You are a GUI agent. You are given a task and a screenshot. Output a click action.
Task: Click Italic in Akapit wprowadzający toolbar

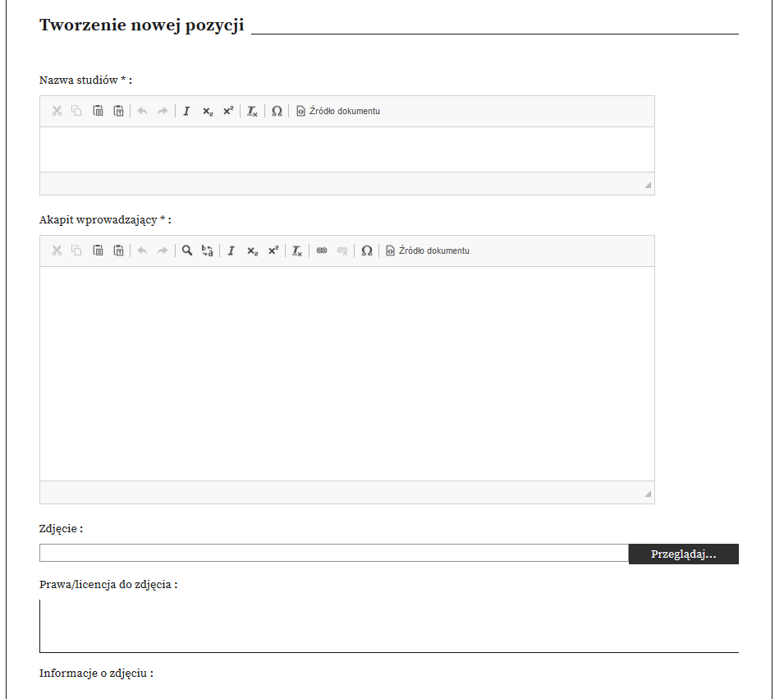232,251
